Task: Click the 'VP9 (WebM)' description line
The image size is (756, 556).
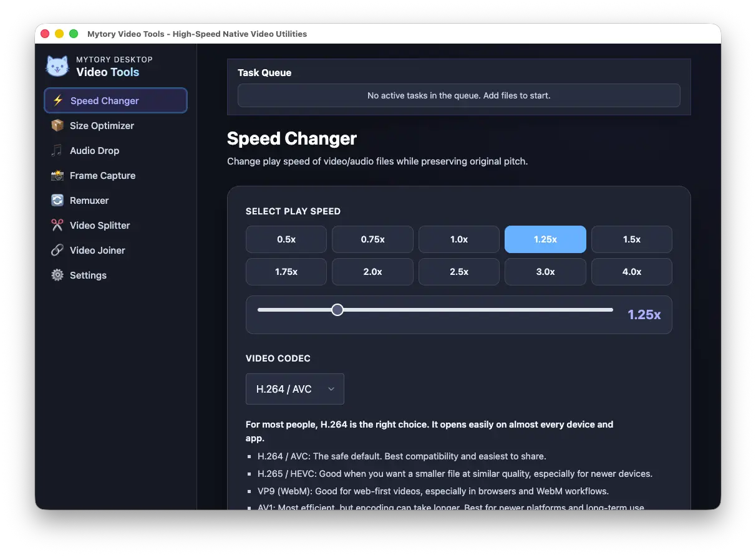Action: (x=433, y=491)
